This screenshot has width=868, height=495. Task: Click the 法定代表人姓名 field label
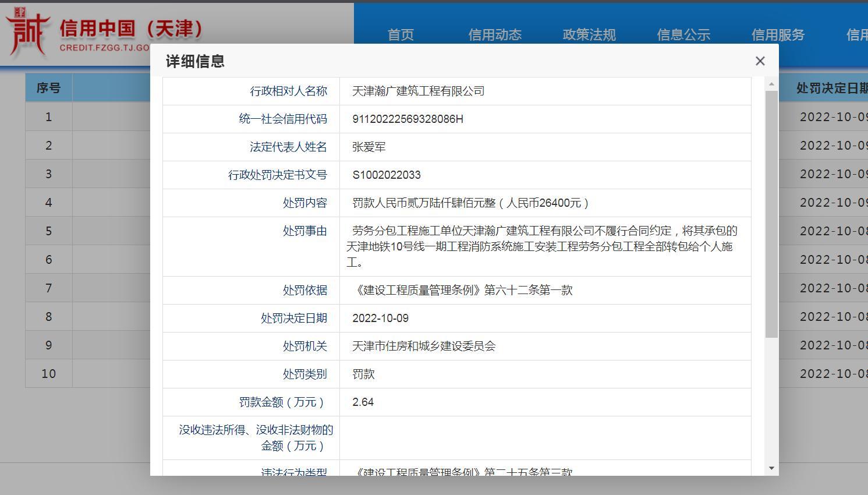[289, 147]
